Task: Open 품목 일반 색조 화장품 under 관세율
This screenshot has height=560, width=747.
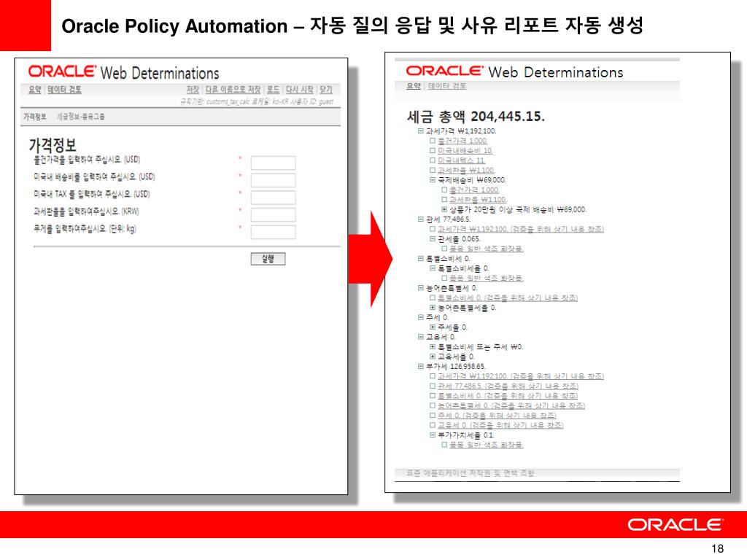Action: [487, 249]
